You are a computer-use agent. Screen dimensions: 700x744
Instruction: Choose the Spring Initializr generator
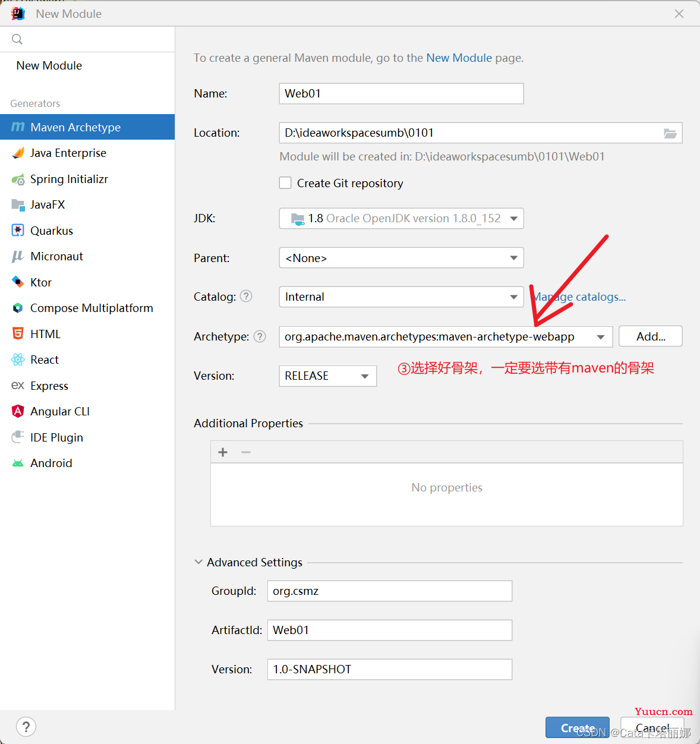click(87, 179)
